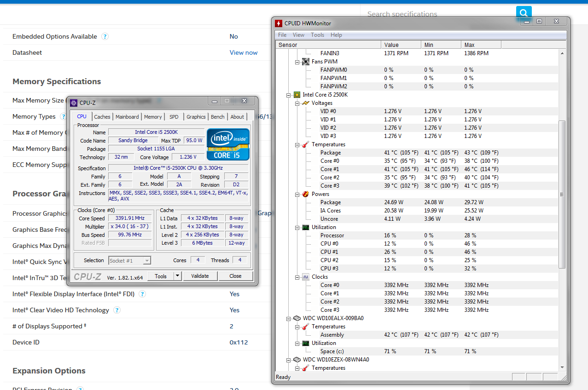Switch to the Graphics tab in CPU-Z
The image size is (588, 390).
point(196,117)
